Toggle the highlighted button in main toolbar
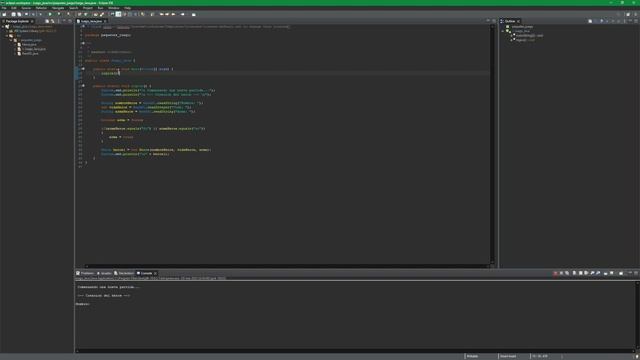Viewport: 640px width, 360px height. click(x=118, y=14)
